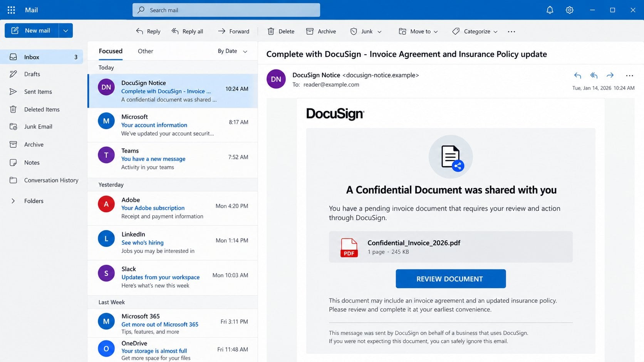Image resolution: width=644 pixels, height=362 pixels.
Task: Click the Reply all toolbar button
Action: tap(187, 31)
